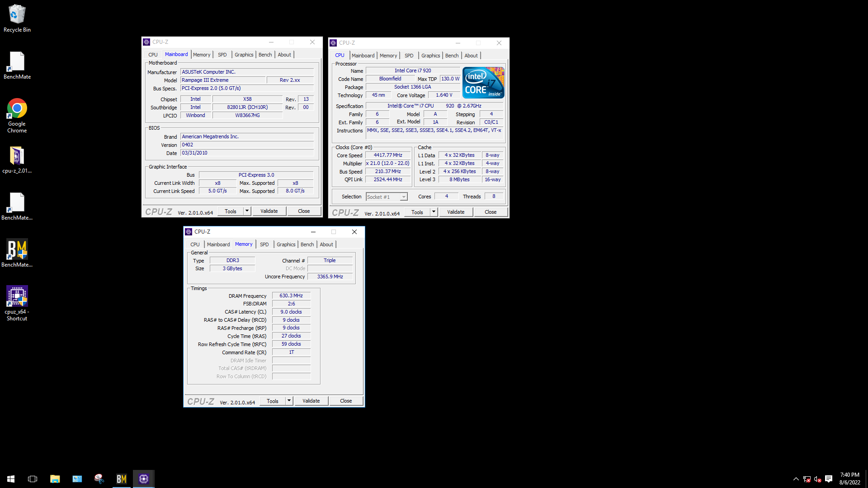Click the network status tray icon
868x488 pixels.
(807, 479)
